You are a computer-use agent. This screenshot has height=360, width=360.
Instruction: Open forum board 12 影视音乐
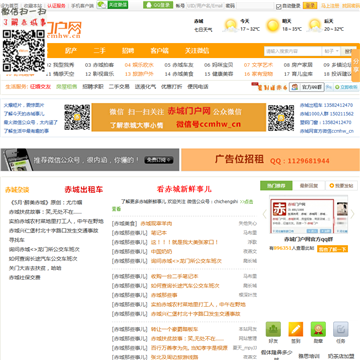pos(99,74)
